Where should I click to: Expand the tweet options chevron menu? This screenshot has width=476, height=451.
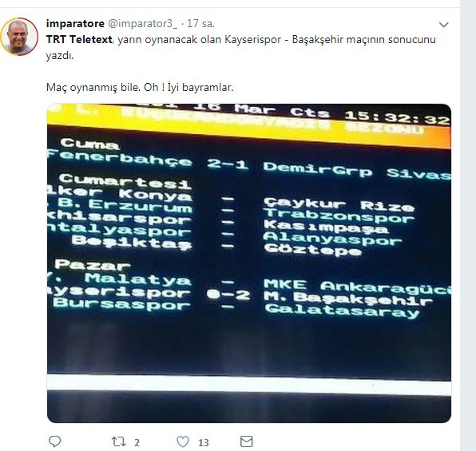[x=444, y=25]
